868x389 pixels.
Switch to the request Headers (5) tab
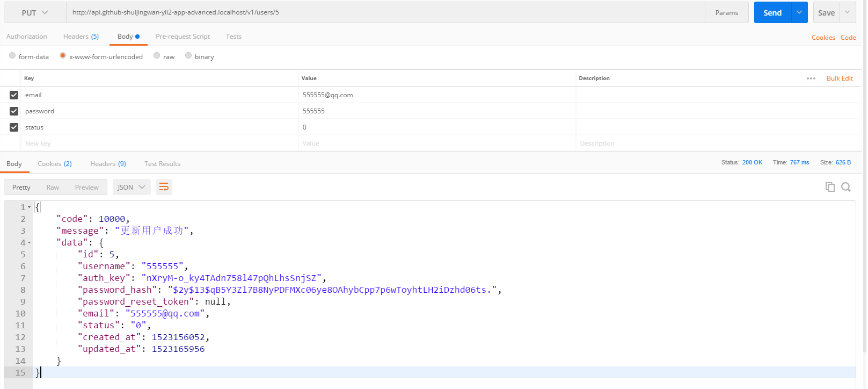pyautogui.click(x=81, y=37)
